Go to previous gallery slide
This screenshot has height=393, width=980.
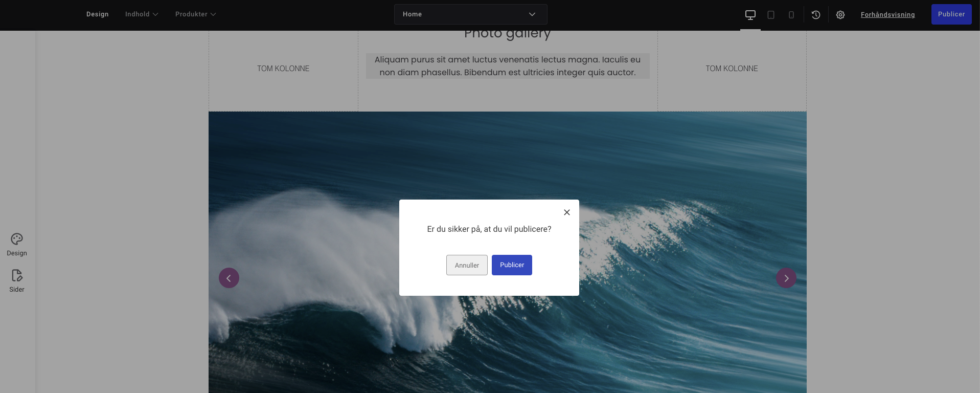tap(229, 278)
